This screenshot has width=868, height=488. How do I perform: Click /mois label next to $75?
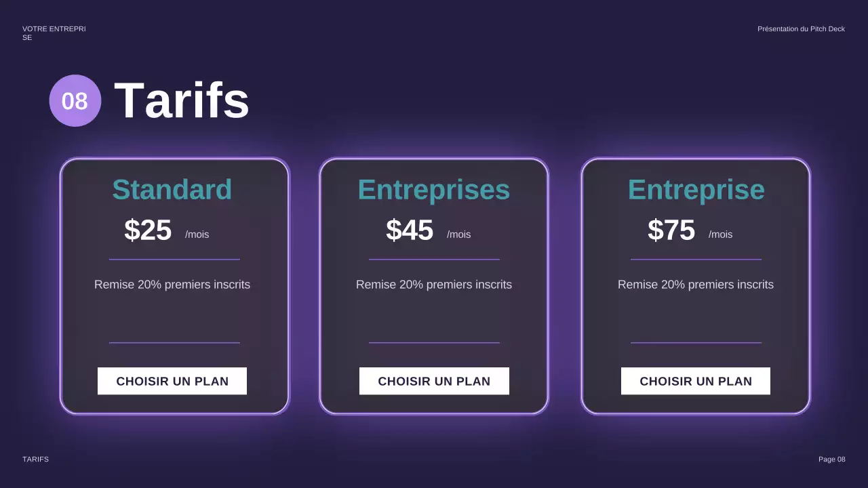pos(721,235)
